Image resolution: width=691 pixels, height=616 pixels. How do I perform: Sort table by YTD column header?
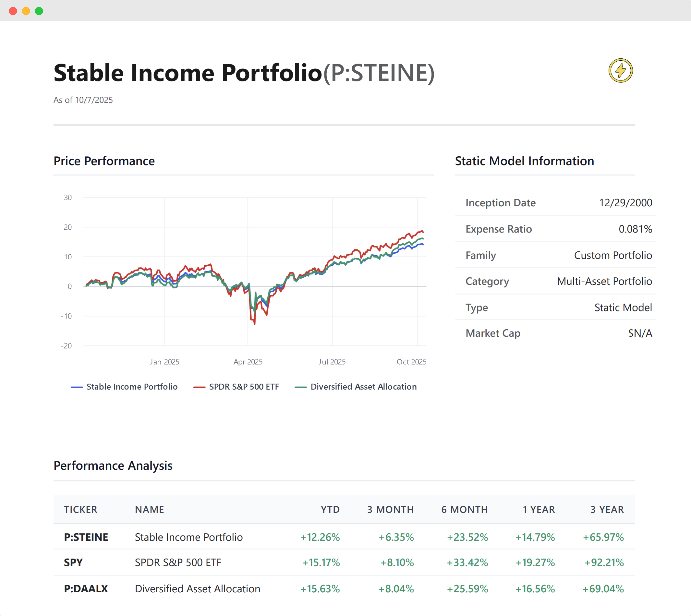click(330, 509)
